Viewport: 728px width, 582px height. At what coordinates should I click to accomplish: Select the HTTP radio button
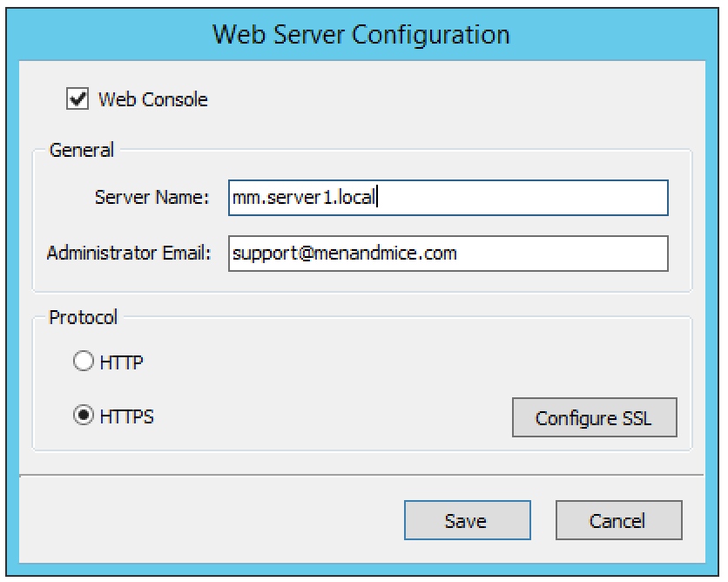point(84,361)
